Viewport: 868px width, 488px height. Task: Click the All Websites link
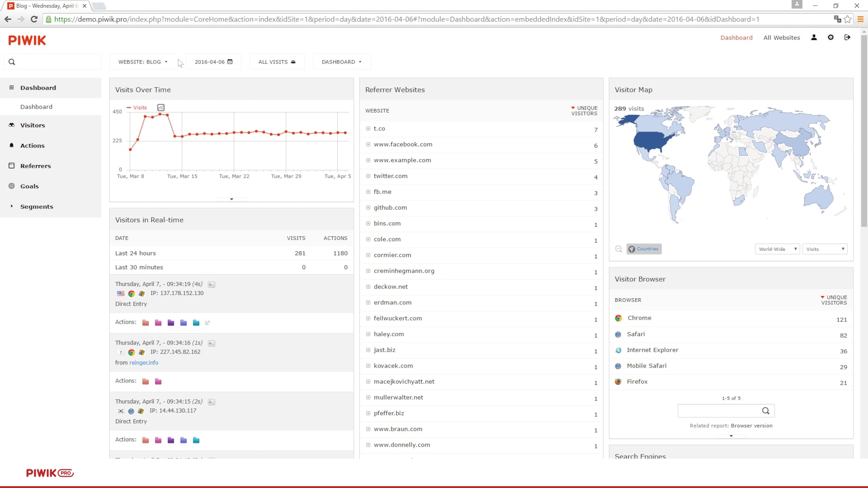pyautogui.click(x=782, y=38)
